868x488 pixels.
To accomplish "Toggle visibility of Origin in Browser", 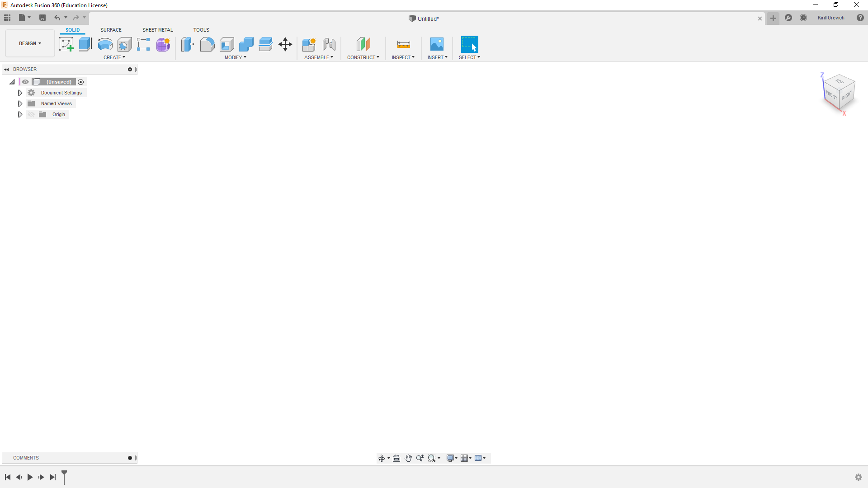I will point(31,114).
